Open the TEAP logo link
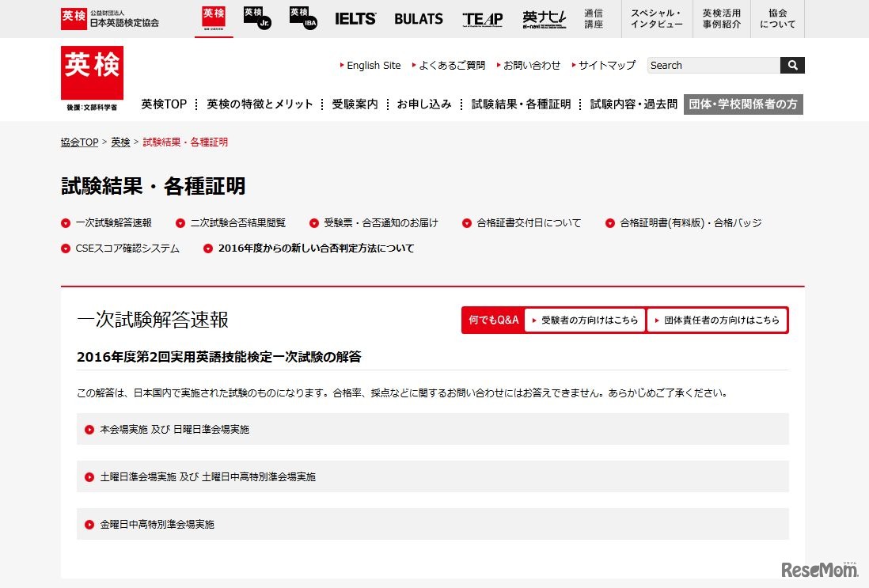 [x=483, y=20]
